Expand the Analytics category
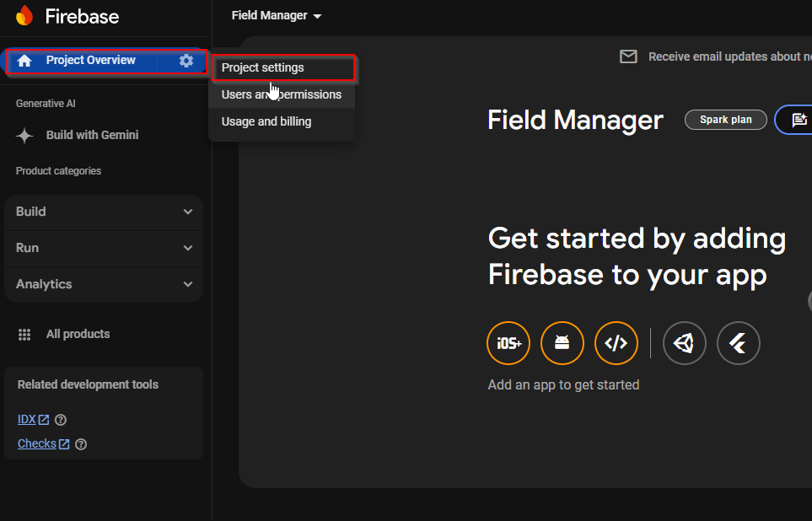This screenshot has width=812, height=521. pyautogui.click(x=104, y=284)
